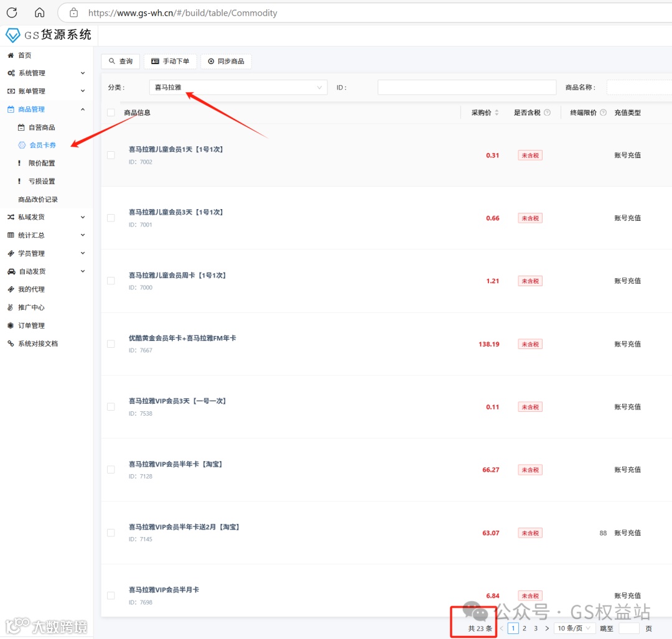
Task: Open the 自营商品 menu item
Action: tap(42, 128)
